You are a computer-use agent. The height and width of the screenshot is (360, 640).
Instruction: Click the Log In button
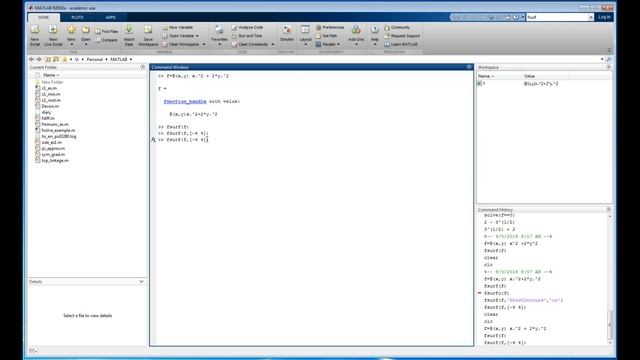[604, 17]
